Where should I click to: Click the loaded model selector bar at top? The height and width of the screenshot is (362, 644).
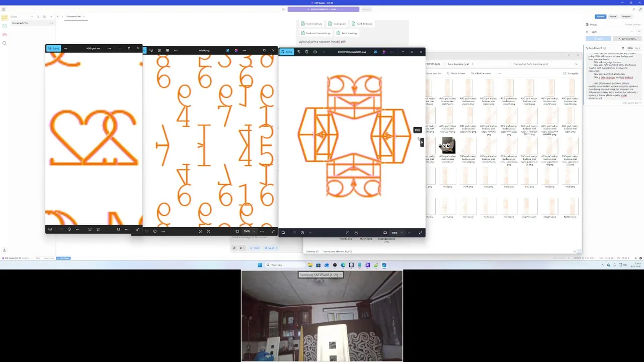coord(324,9)
